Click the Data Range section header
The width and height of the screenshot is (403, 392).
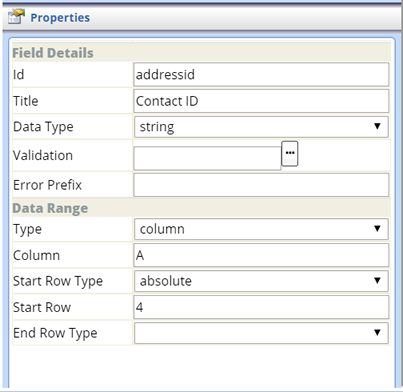(x=50, y=208)
